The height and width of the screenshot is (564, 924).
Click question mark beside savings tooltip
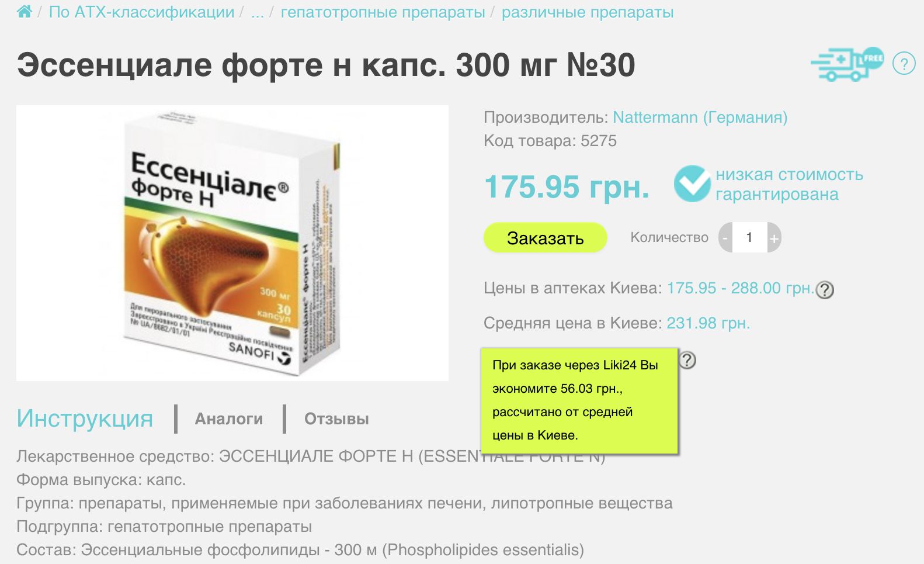[x=687, y=360]
